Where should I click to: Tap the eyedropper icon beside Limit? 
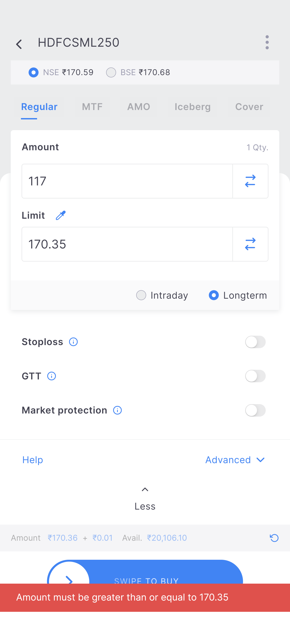pos(61,215)
